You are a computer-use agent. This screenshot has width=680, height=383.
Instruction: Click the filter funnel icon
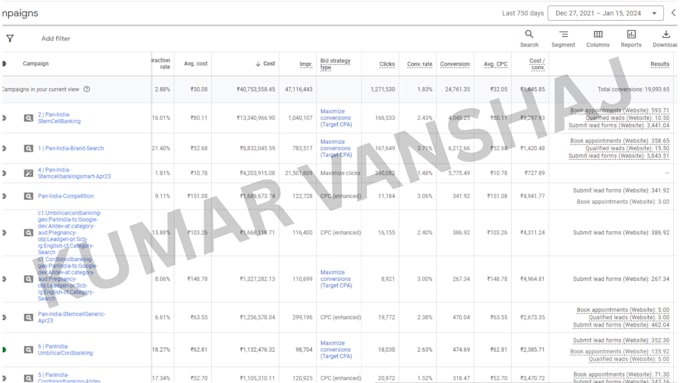pos(10,39)
